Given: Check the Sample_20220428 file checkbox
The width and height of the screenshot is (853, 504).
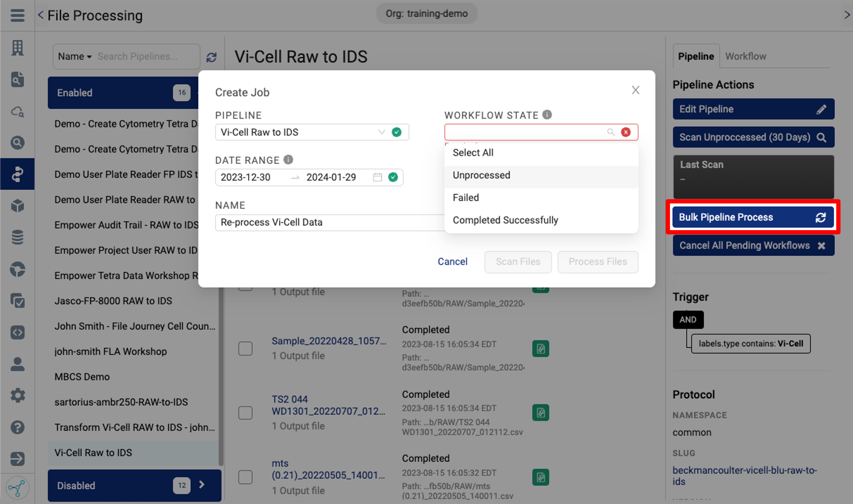Looking at the screenshot, I should [x=245, y=348].
